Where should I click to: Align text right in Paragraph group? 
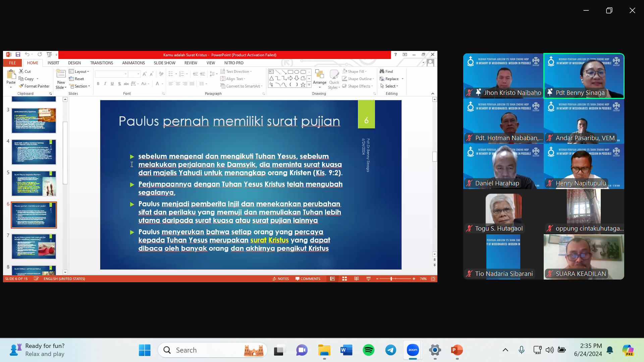185,84
